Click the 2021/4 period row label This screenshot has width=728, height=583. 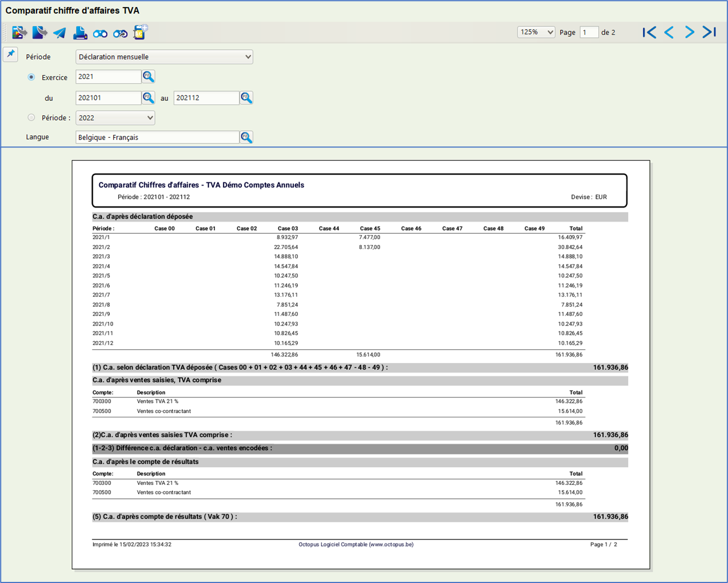[x=101, y=267]
